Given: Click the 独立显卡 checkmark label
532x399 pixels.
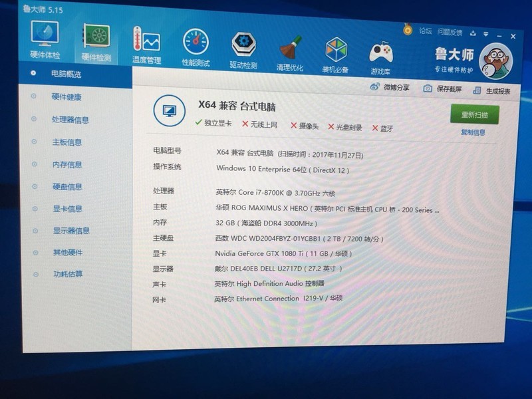Looking at the screenshot, I should pyautogui.click(x=213, y=122).
